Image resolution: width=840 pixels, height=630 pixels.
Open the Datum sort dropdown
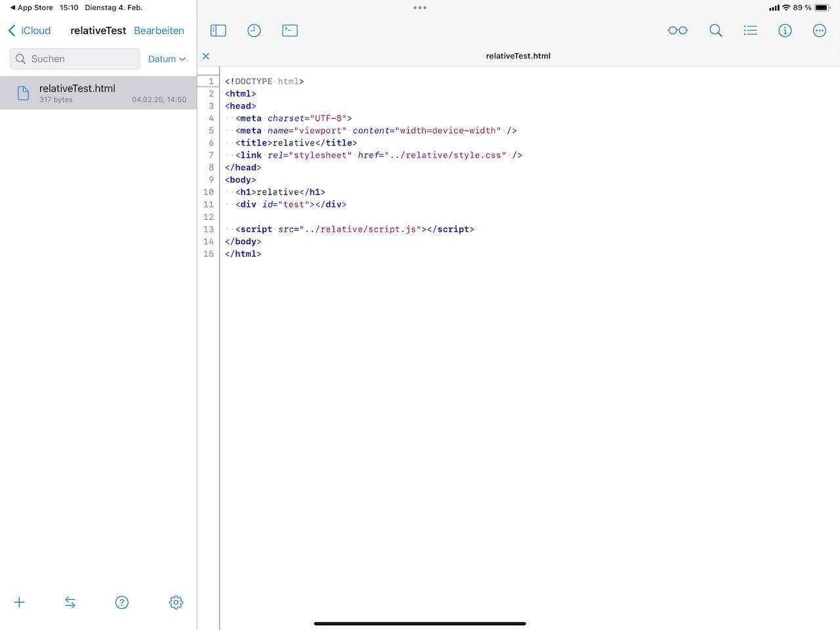[x=167, y=58]
